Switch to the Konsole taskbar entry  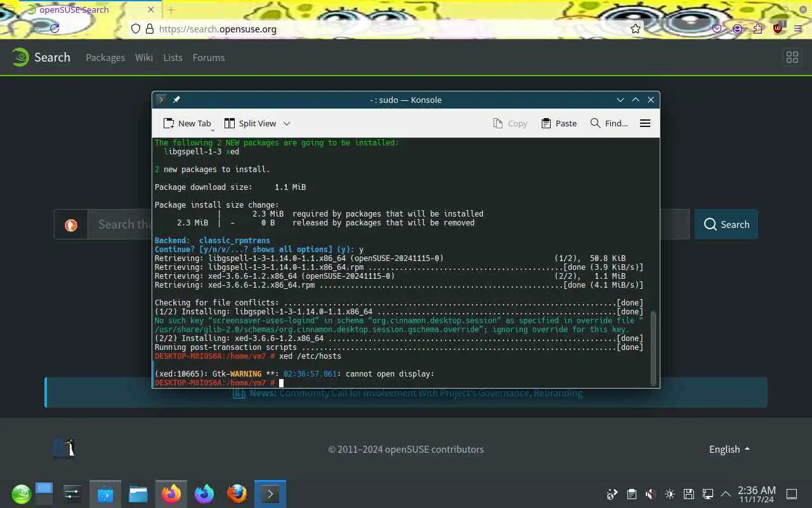pos(270,494)
